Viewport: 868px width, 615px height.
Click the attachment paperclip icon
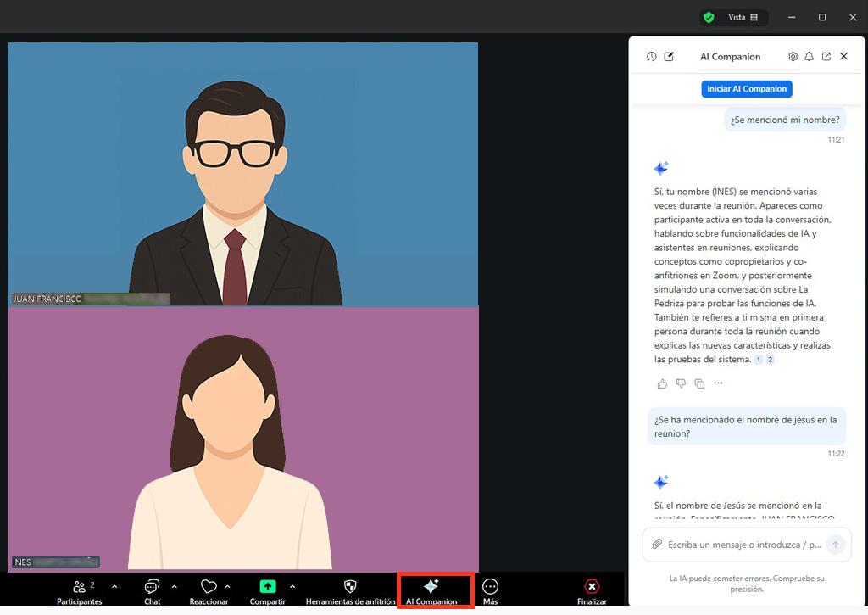point(657,544)
